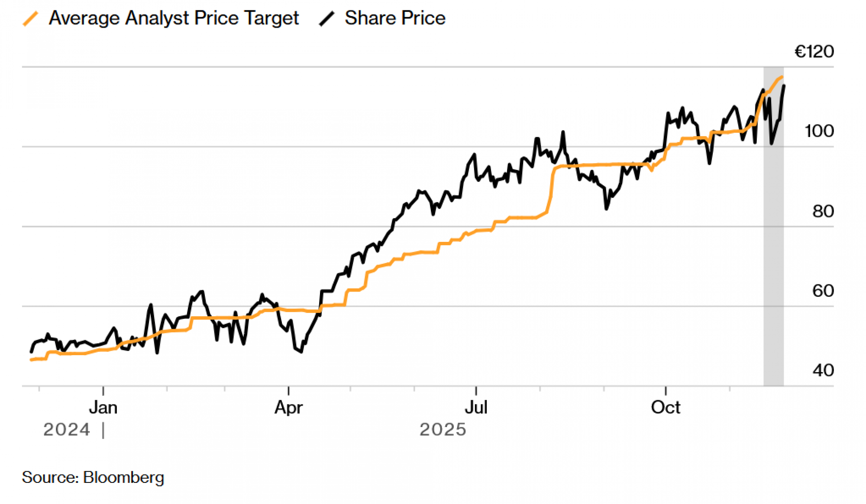Select the Jan x-axis label
Image resolution: width=866 pixels, height=504 pixels.
(103, 408)
